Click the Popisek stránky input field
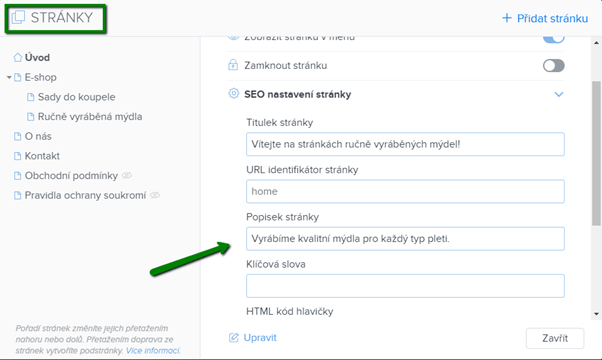Screen dimensions: 602x360 click(405, 239)
